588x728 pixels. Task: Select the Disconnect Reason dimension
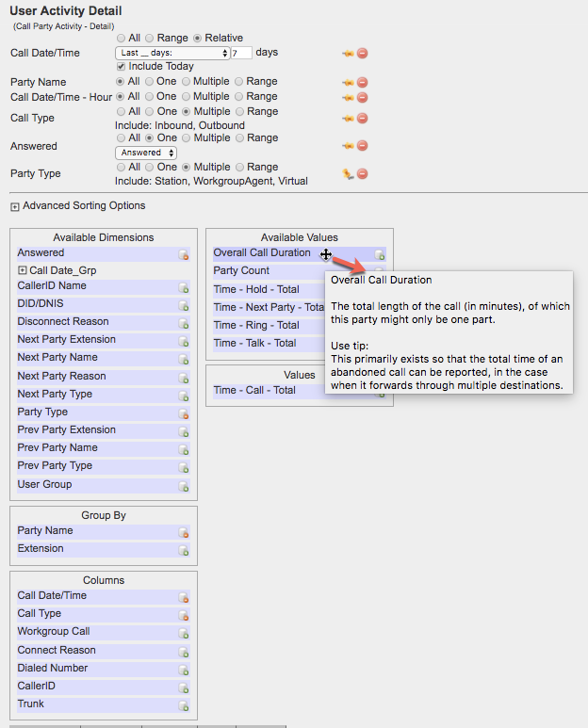63,321
